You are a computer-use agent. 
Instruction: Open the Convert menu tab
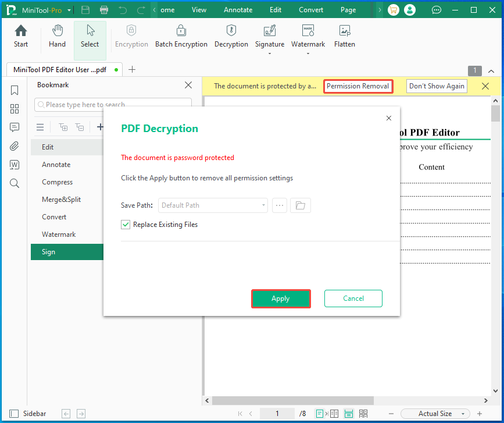(311, 10)
